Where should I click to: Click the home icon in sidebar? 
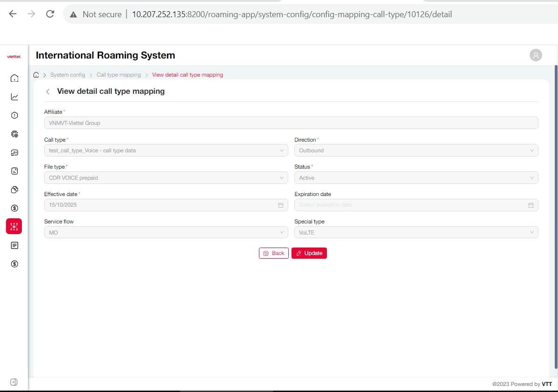click(x=14, y=78)
